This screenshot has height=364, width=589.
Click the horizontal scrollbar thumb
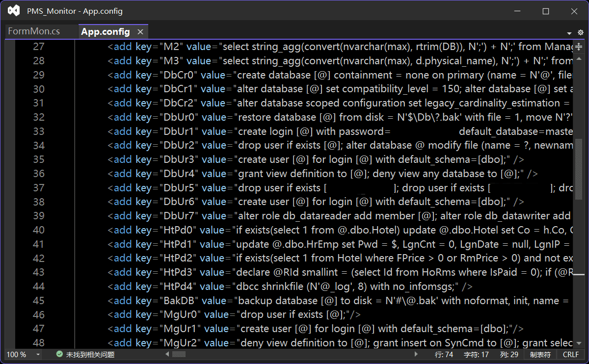click(x=178, y=354)
